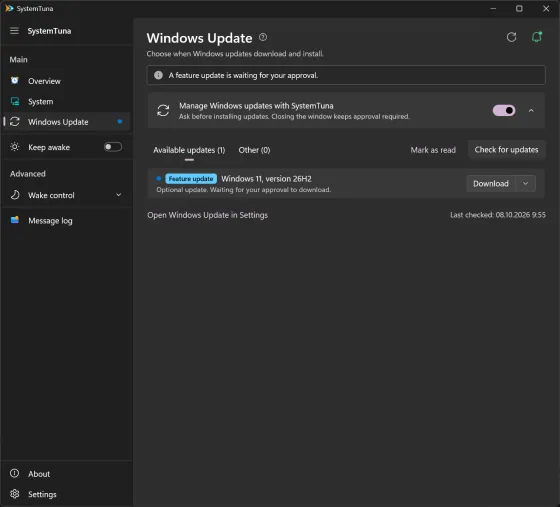Select Windows Update in sidebar
Screen dimensions: 560x507
66,122
